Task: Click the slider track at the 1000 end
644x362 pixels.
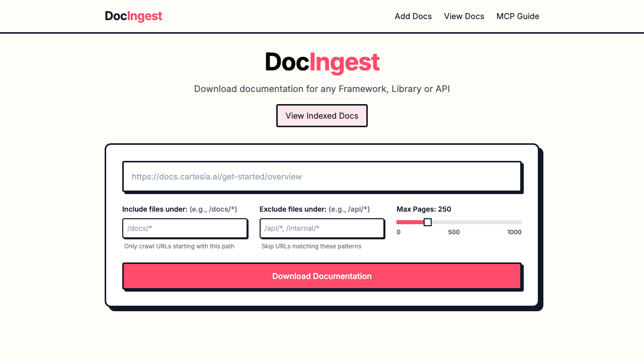Action: point(518,222)
